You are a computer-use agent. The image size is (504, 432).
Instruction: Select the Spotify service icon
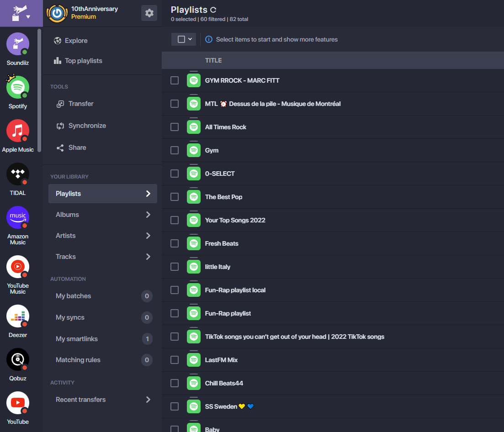(18, 88)
